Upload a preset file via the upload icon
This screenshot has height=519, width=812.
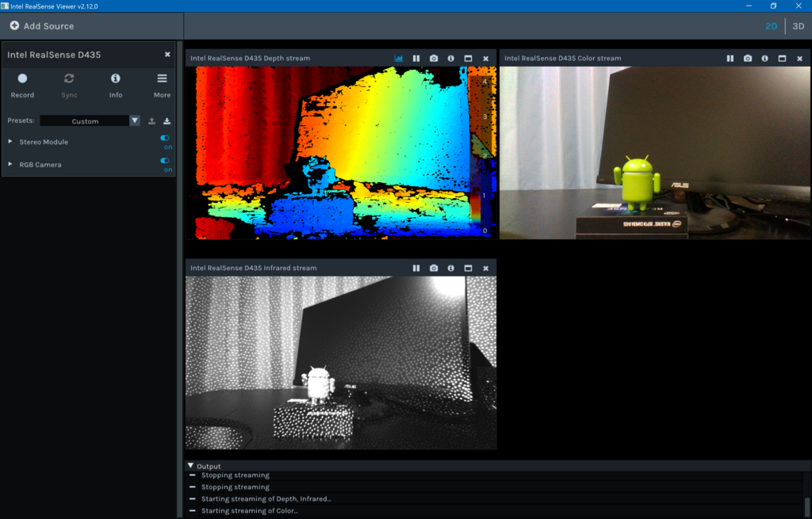(x=151, y=120)
